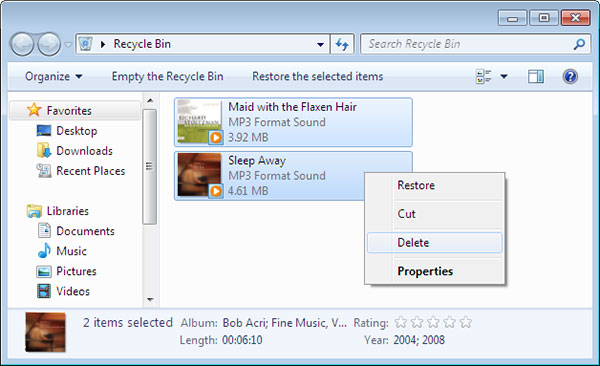Open Documents library
This screenshot has height=366, width=600.
(85, 231)
